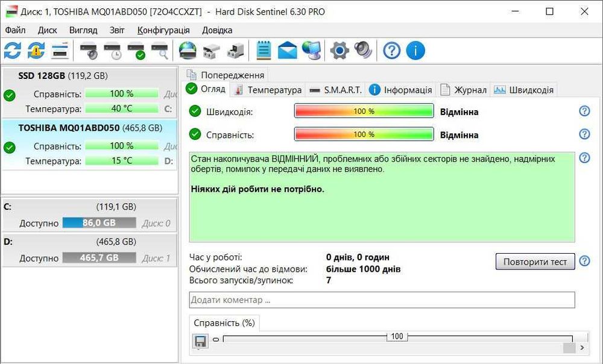
Task: Click the value '0 днів, 0 годин'
Action: point(358,257)
